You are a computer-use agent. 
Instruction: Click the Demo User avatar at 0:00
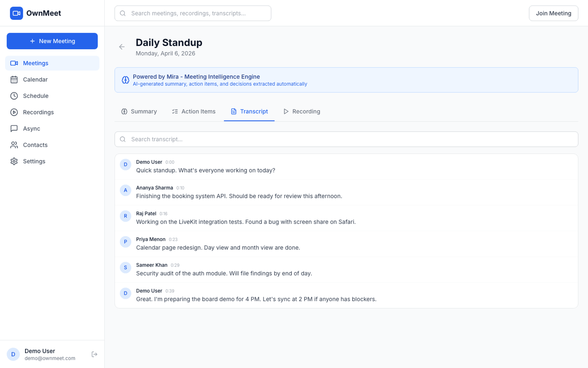coord(126,164)
